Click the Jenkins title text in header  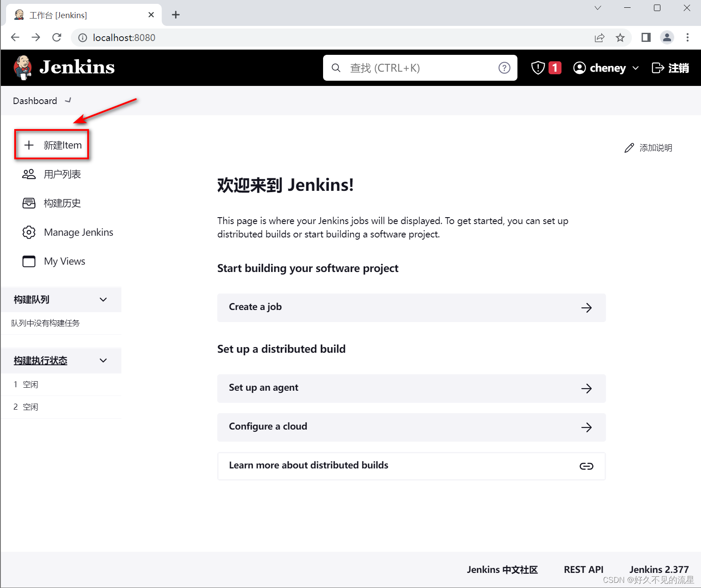pyautogui.click(x=77, y=67)
